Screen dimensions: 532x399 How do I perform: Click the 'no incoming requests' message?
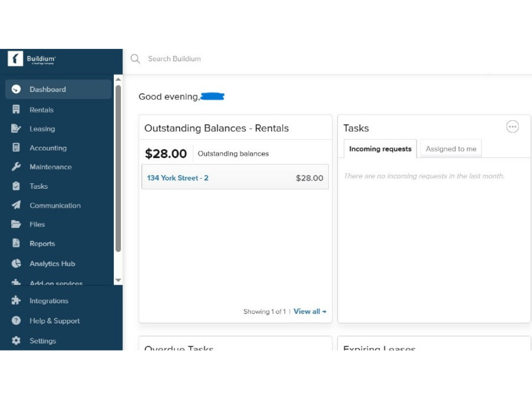424,176
